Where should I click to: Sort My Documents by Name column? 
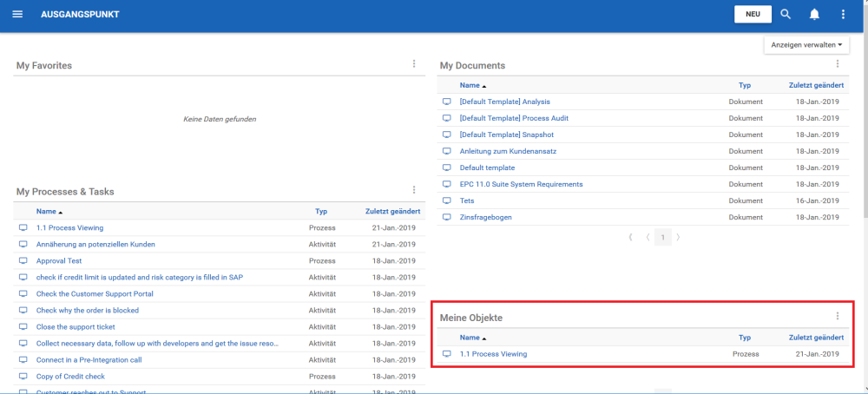point(470,86)
